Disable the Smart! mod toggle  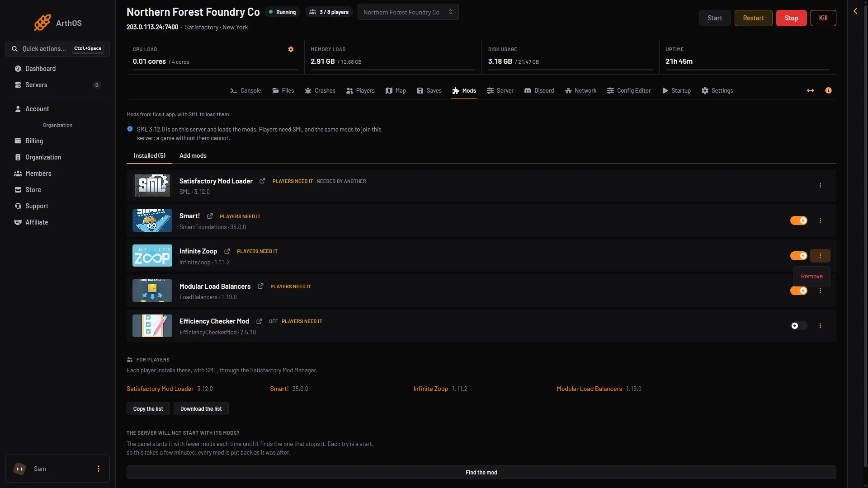pos(798,221)
